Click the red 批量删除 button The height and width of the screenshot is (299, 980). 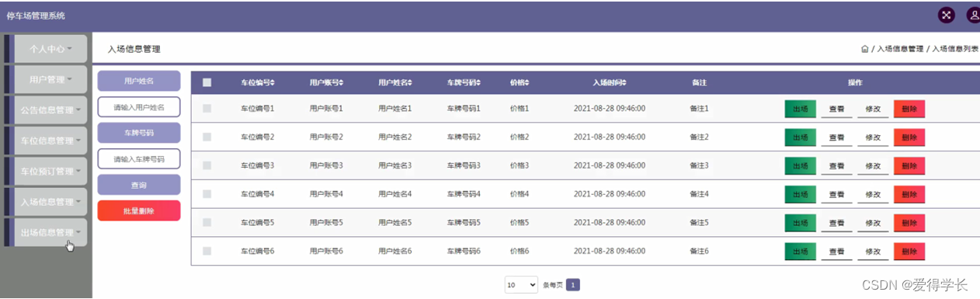click(x=139, y=210)
